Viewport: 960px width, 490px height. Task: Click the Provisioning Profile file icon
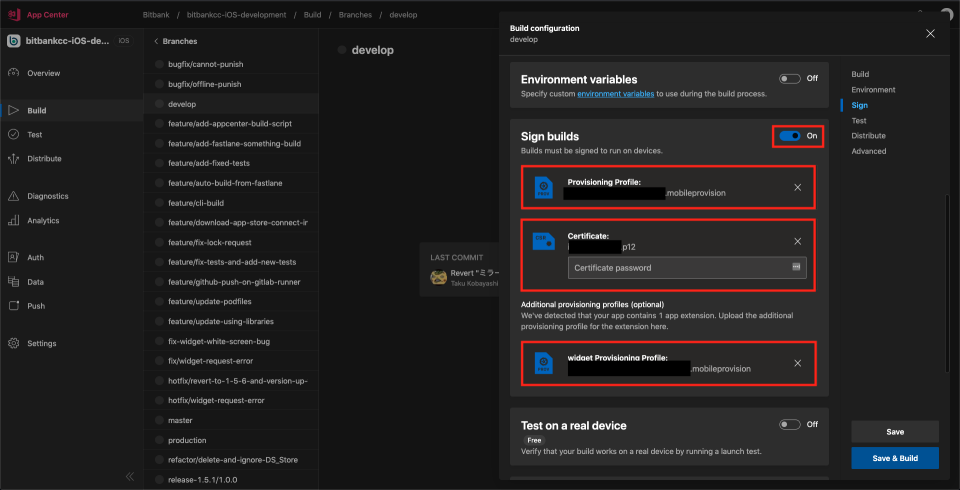coord(543,187)
